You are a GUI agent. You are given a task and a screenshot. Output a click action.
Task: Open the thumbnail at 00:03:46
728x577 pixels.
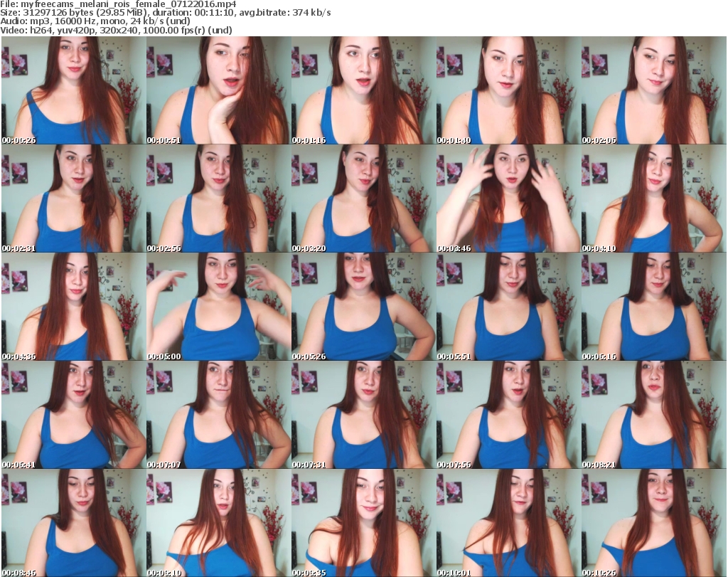508,198
